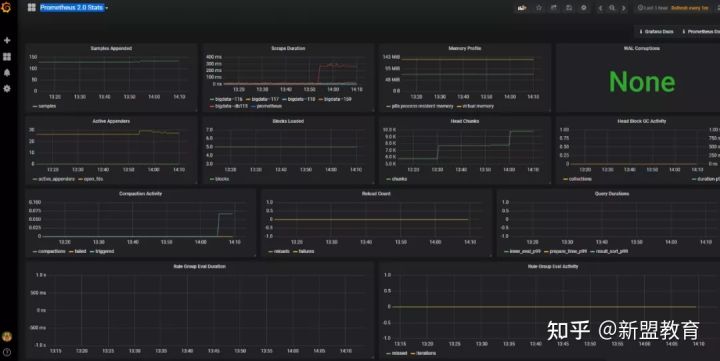This screenshot has height=361, width=720.
Task: Open the Help question mark icon
Action: [7, 352]
